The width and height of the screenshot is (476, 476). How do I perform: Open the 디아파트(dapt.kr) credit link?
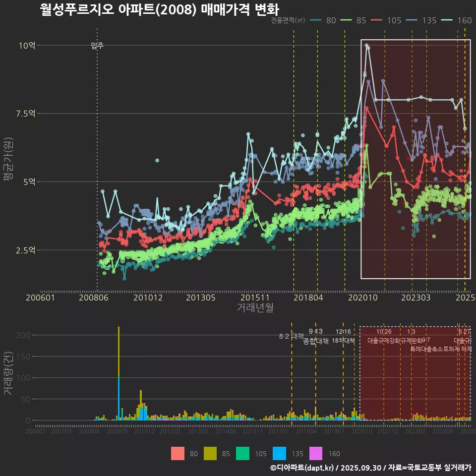pyautogui.click(x=302, y=468)
